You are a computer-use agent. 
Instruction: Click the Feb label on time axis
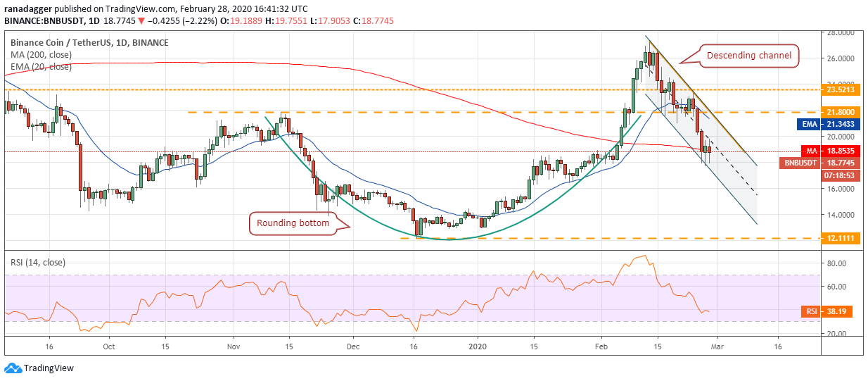tap(602, 347)
